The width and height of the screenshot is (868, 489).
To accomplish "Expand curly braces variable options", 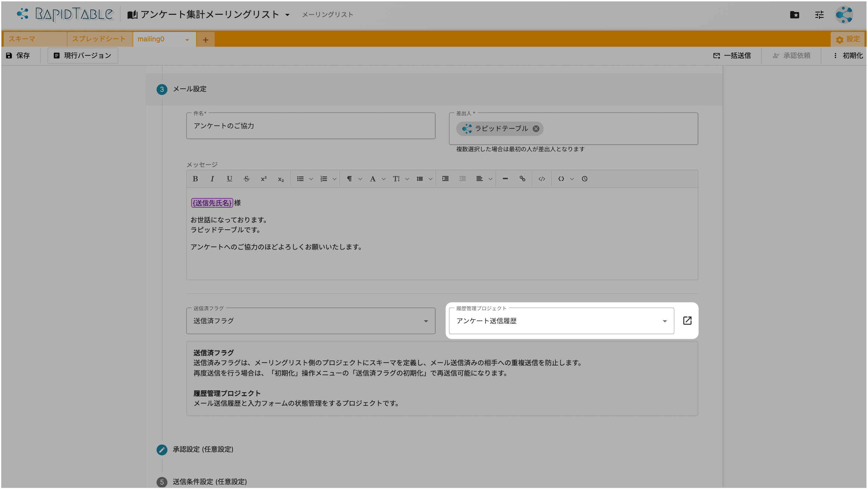I will [572, 179].
